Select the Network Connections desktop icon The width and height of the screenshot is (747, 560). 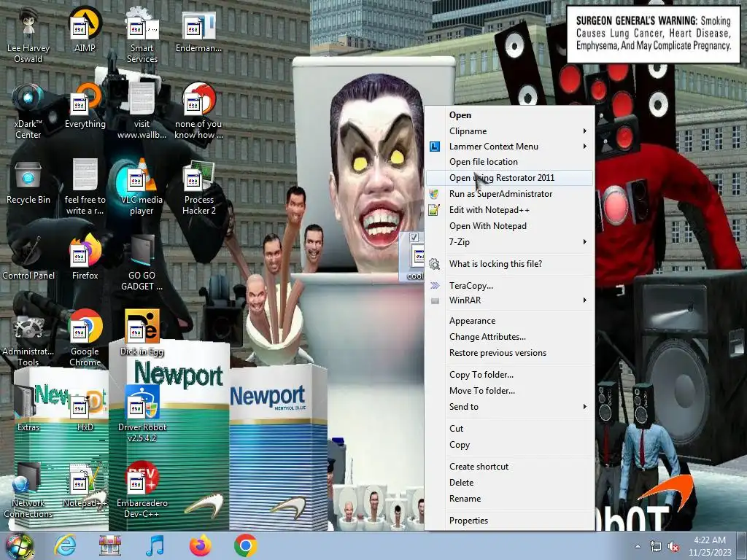click(28, 490)
